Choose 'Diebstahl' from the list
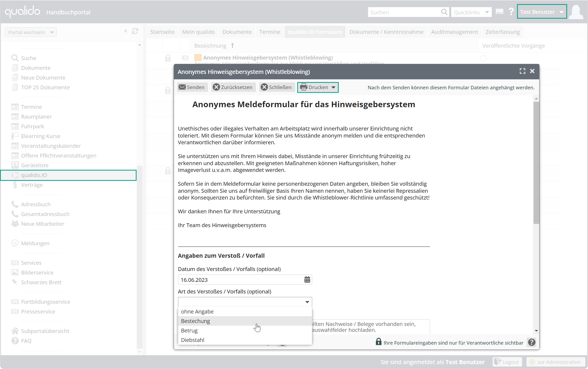The width and height of the screenshot is (588, 369). (245, 340)
